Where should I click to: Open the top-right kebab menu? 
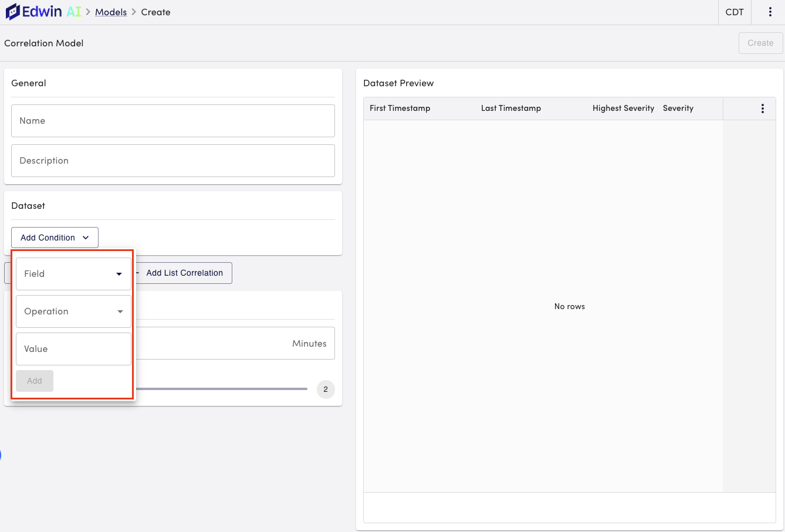(770, 12)
